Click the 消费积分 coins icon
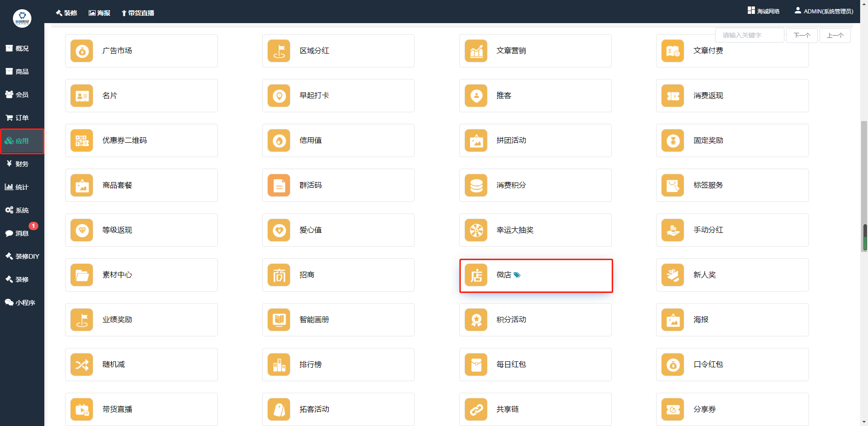The width and height of the screenshot is (868, 426). tap(476, 185)
